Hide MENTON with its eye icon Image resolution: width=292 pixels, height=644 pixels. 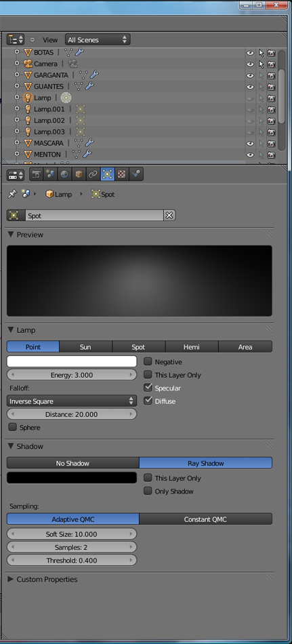tap(250, 155)
